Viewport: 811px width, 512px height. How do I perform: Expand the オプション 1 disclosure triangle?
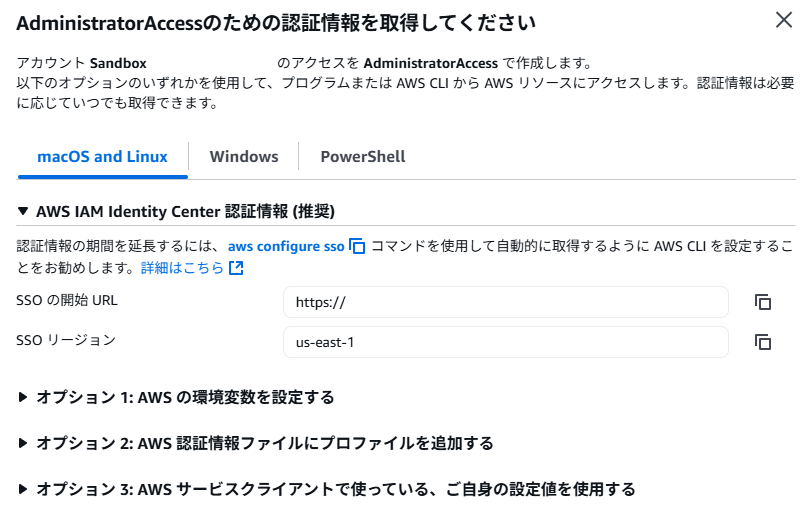tap(24, 397)
